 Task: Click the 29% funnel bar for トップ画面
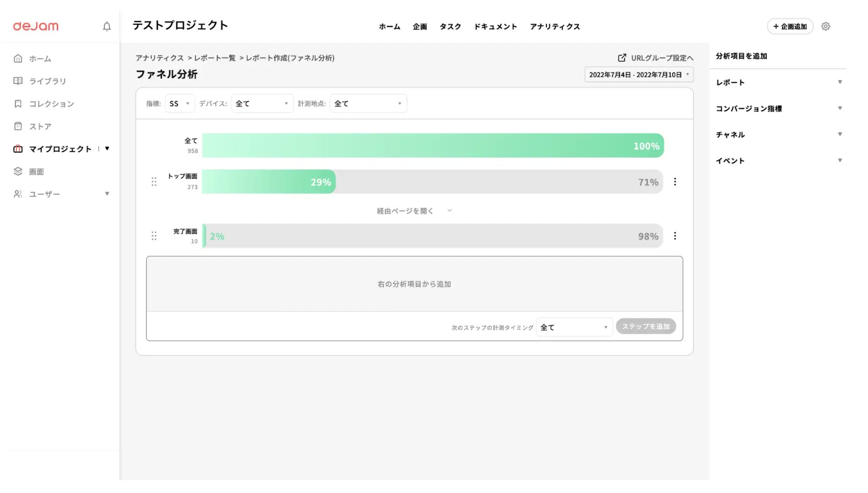269,182
